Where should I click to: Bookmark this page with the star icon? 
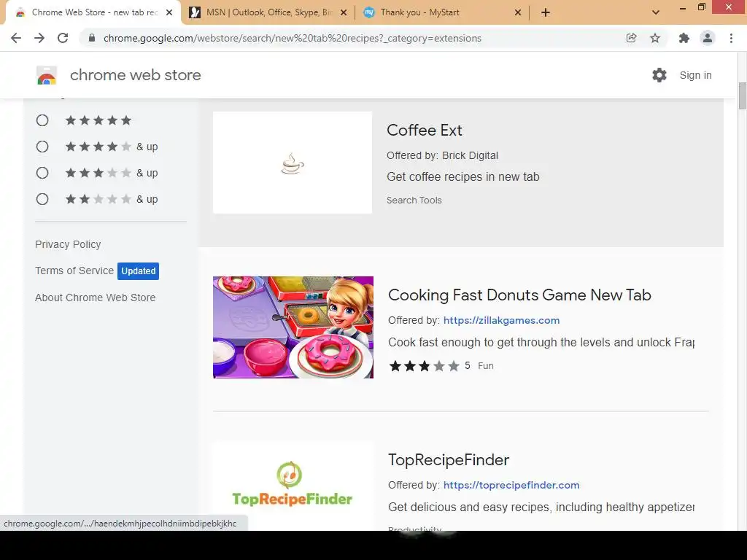pos(655,38)
